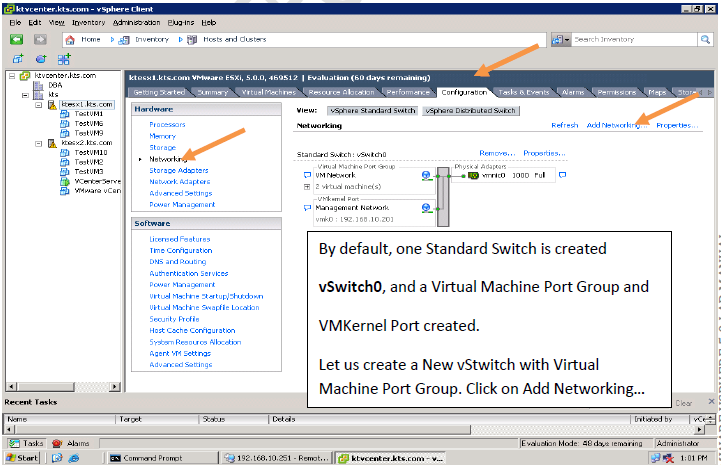The width and height of the screenshot is (721, 465).
Task: Click the ktesx1.kts.com host warning icon
Action: pyautogui.click(x=52, y=105)
